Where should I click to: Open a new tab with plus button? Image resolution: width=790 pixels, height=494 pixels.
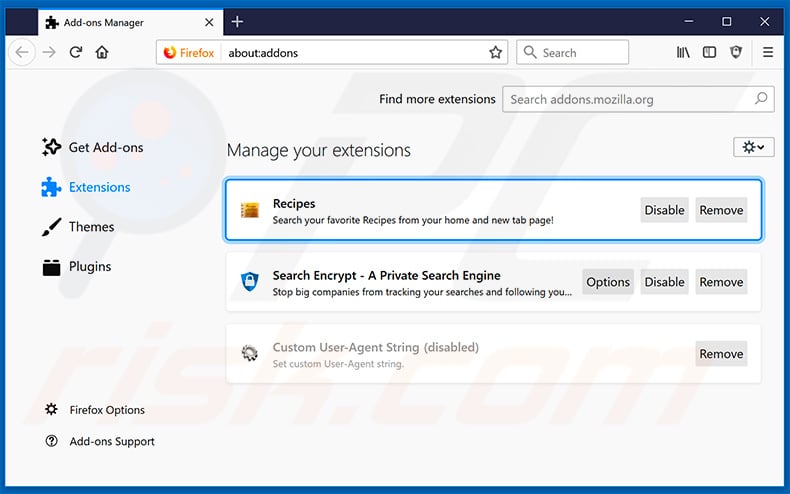[237, 22]
